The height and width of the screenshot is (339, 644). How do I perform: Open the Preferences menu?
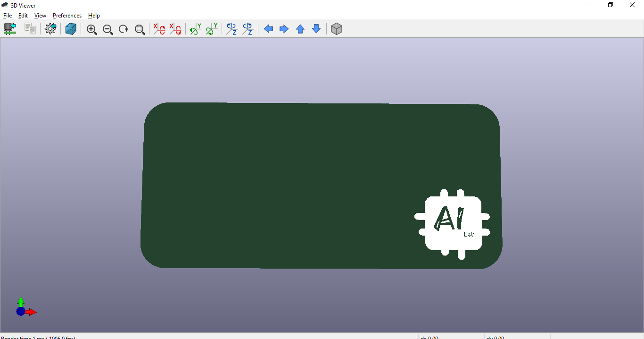pos(66,15)
